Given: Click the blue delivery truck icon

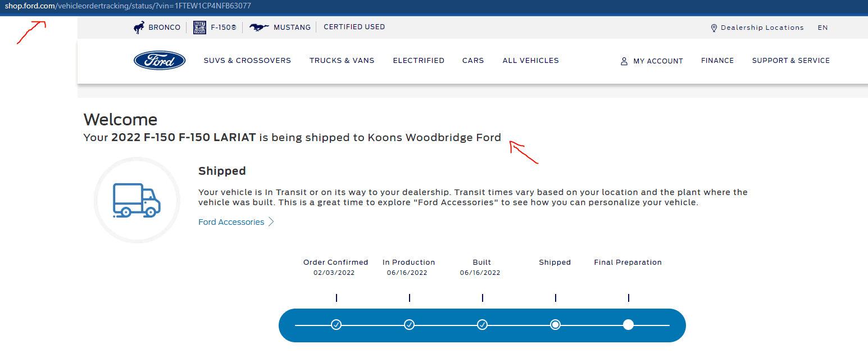Looking at the screenshot, I should (x=137, y=200).
